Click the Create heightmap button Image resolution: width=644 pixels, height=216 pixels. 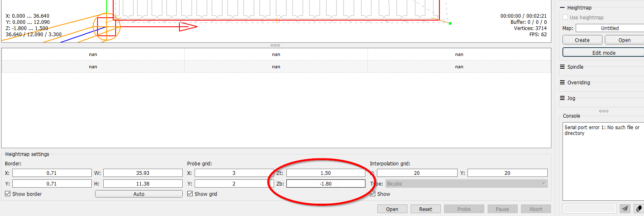click(582, 40)
